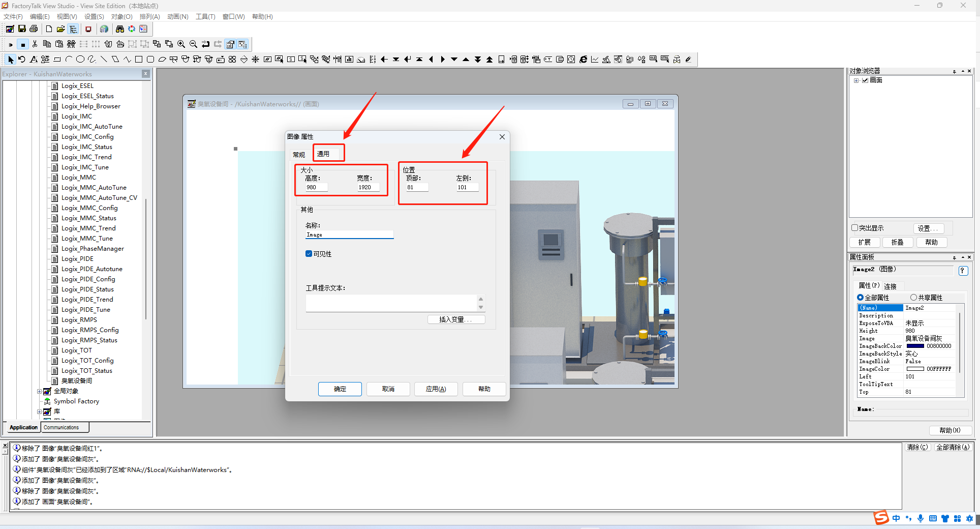
Task: Open the 文件(F) menu
Action: (x=13, y=17)
